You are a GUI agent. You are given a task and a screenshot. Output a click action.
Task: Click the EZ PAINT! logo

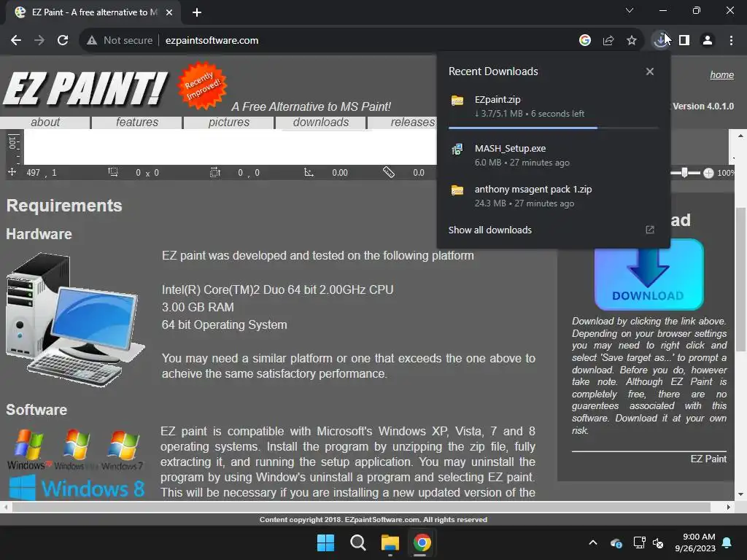(85, 88)
